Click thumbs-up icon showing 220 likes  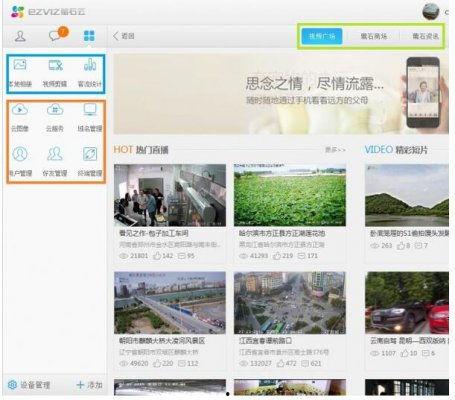(x=157, y=363)
